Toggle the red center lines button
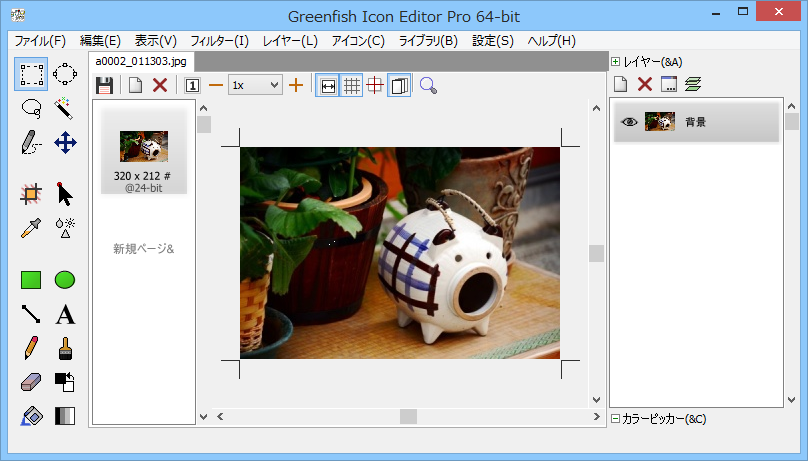 [x=375, y=86]
